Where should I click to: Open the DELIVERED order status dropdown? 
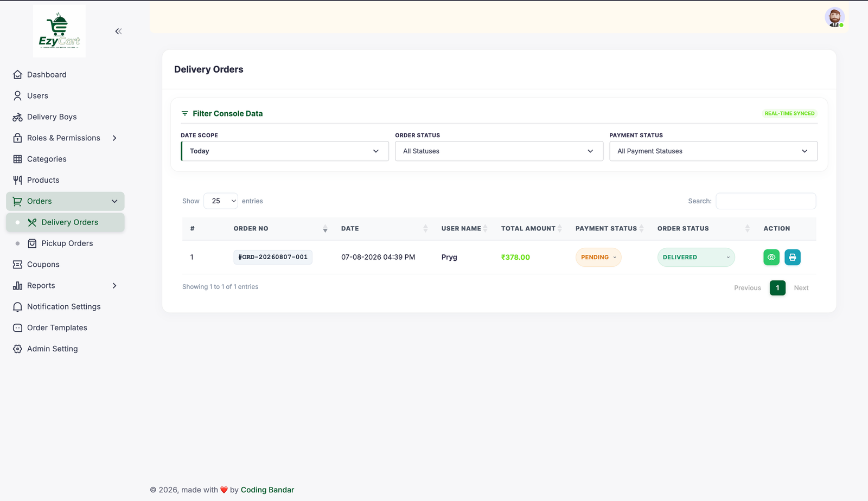click(x=696, y=258)
